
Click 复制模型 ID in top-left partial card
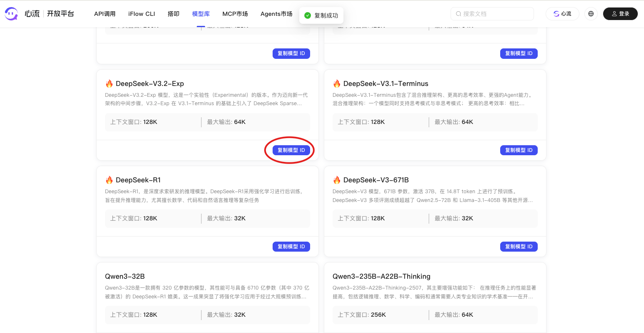pos(291,53)
